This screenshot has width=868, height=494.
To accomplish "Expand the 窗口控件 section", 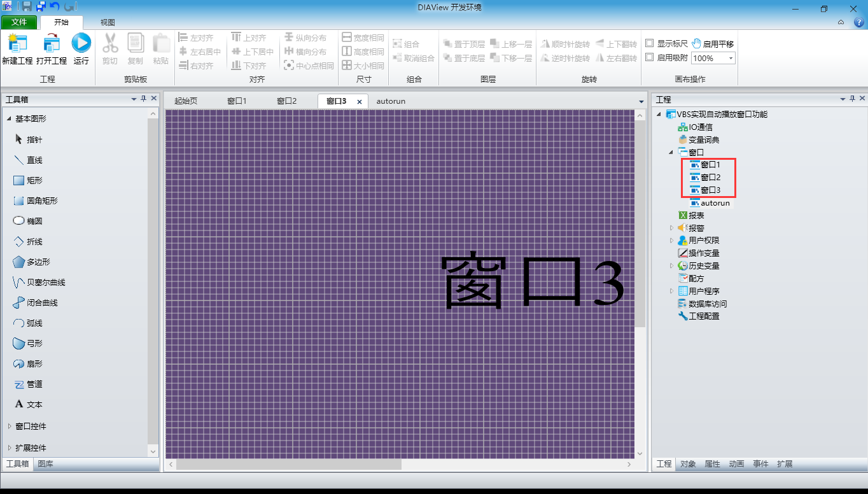I will click(9, 426).
